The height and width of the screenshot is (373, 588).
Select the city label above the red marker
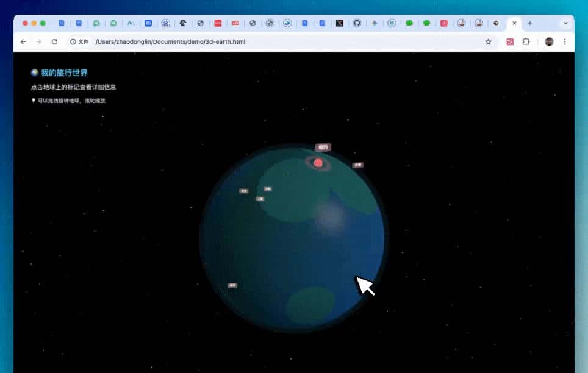pos(323,147)
